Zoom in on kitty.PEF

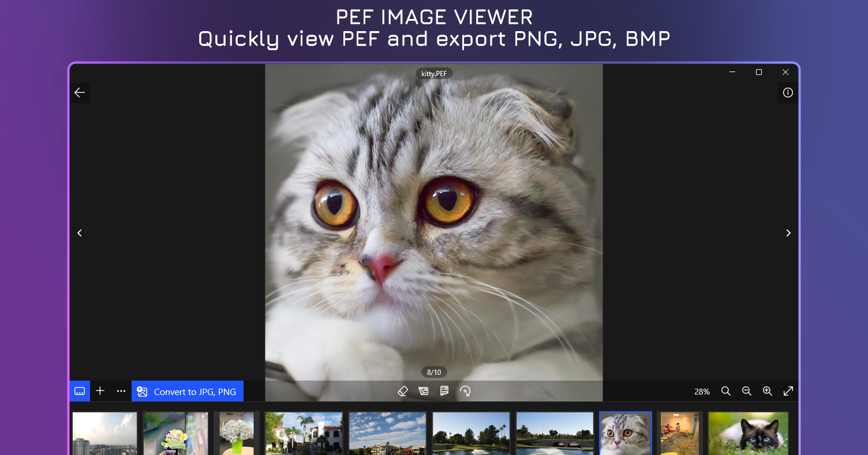[x=768, y=391]
